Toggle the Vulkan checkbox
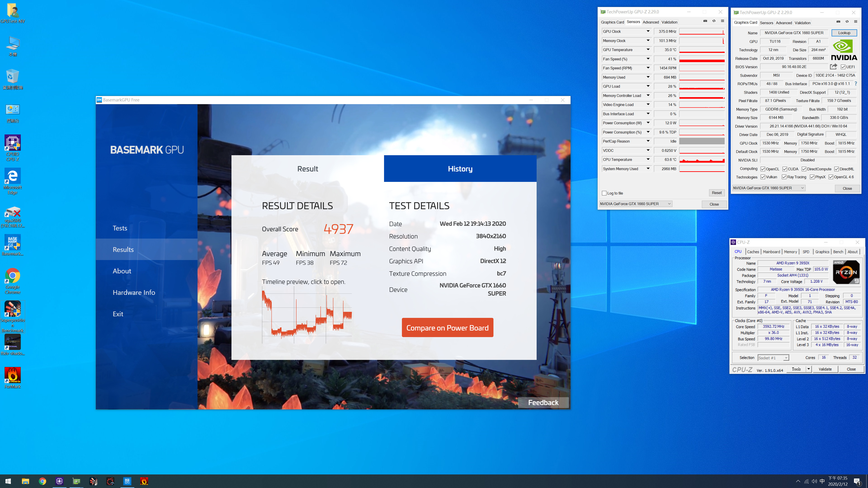 click(x=763, y=177)
